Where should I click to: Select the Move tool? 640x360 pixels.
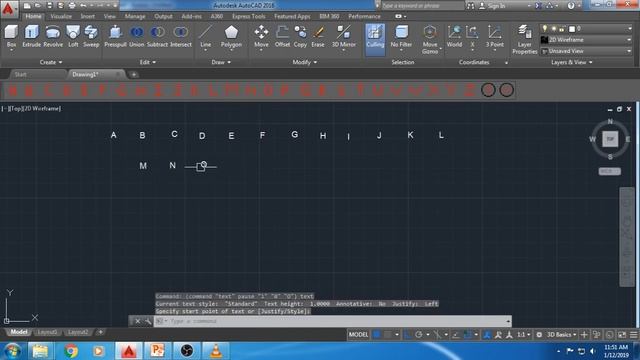(261, 37)
